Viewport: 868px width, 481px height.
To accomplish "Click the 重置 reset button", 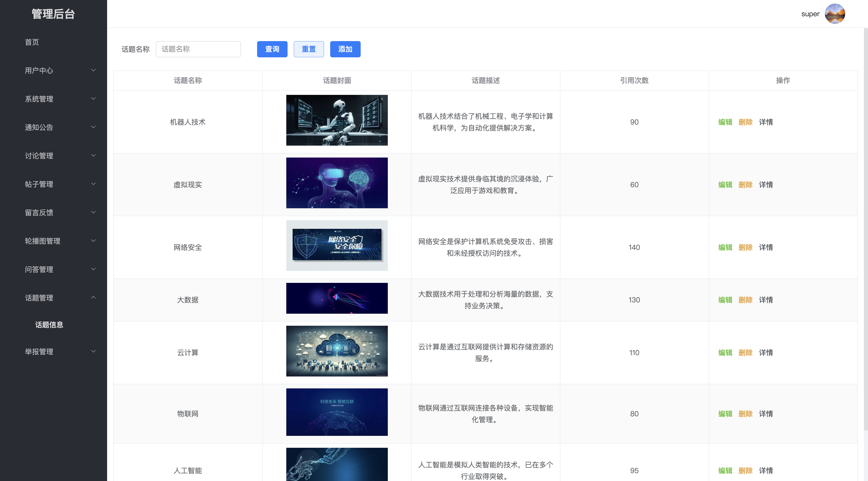I will click(308, 49).
